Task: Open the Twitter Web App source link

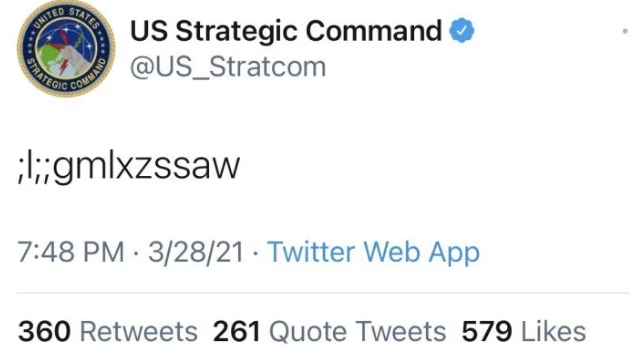Action: 374,252
